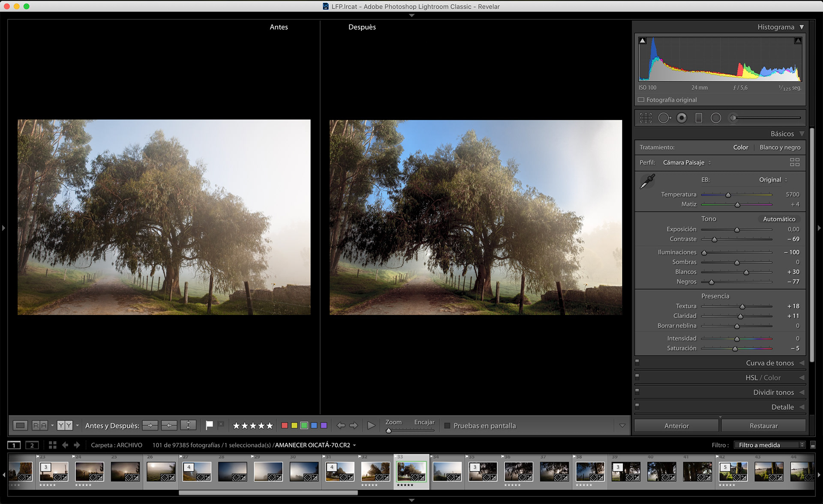Click the Anterior button
Screen dimensions: 823x504
676,426
